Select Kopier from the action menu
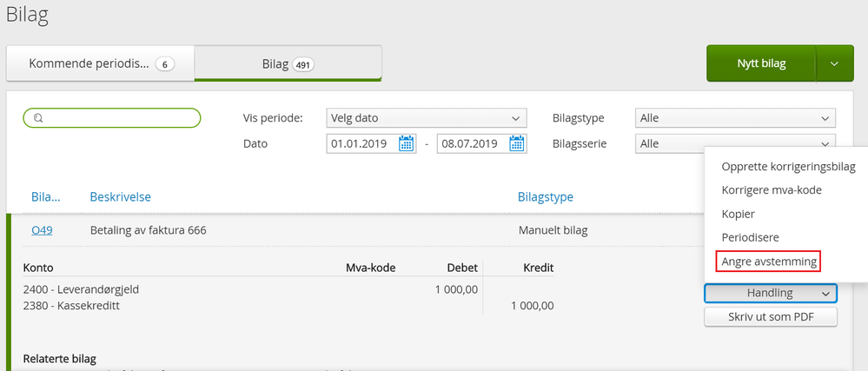The height and width of the screenshot is (371, 868). pos(739,214)
